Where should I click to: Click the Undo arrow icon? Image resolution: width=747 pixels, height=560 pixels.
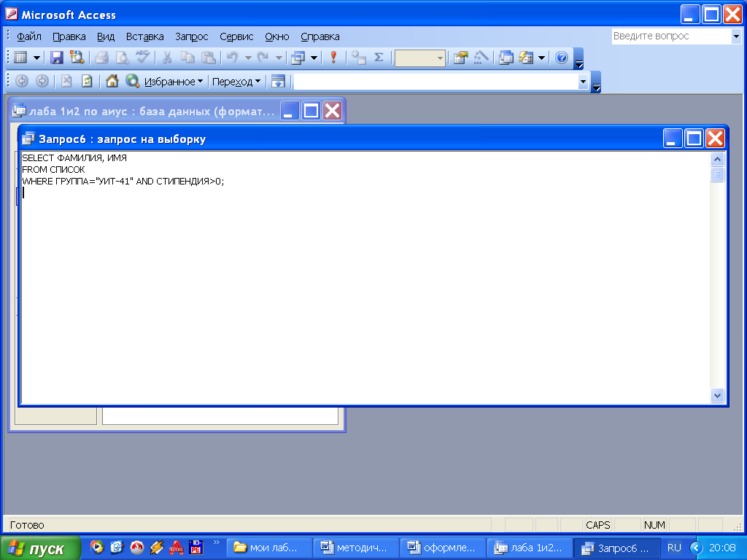point(232,58)
